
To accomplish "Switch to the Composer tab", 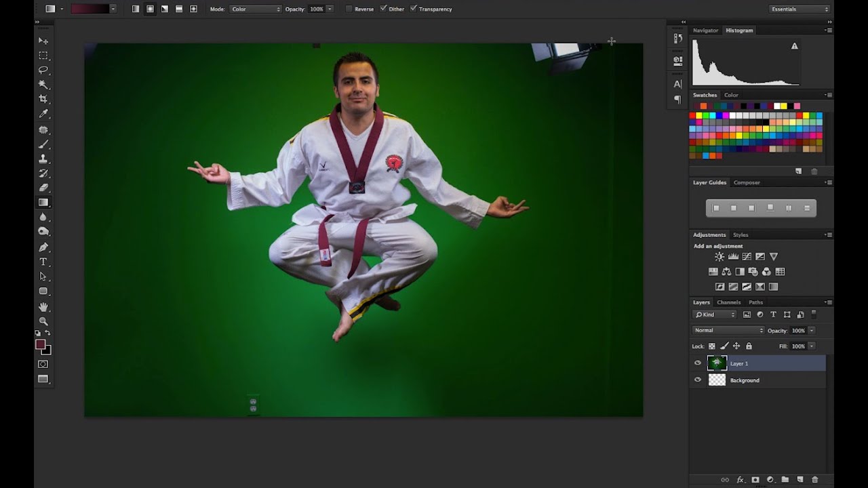I will 747,182.
